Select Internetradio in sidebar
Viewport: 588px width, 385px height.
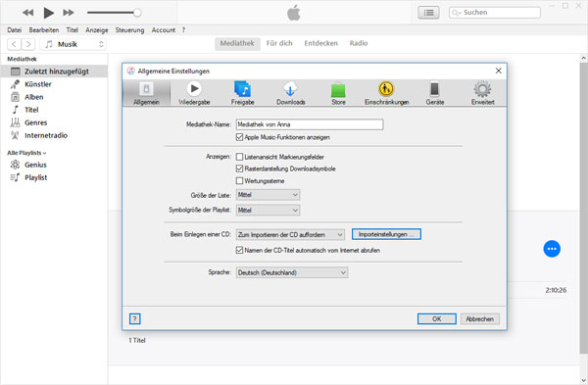[54, 135]
